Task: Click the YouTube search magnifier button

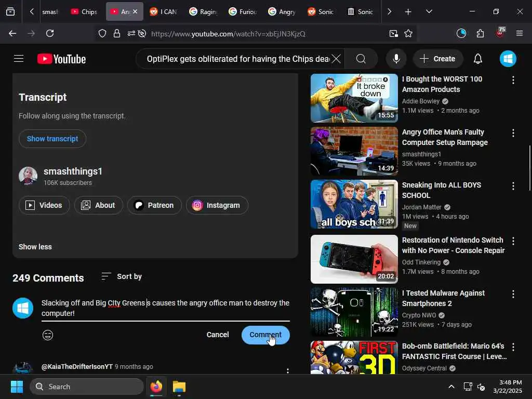Action: tap(361, 59)
